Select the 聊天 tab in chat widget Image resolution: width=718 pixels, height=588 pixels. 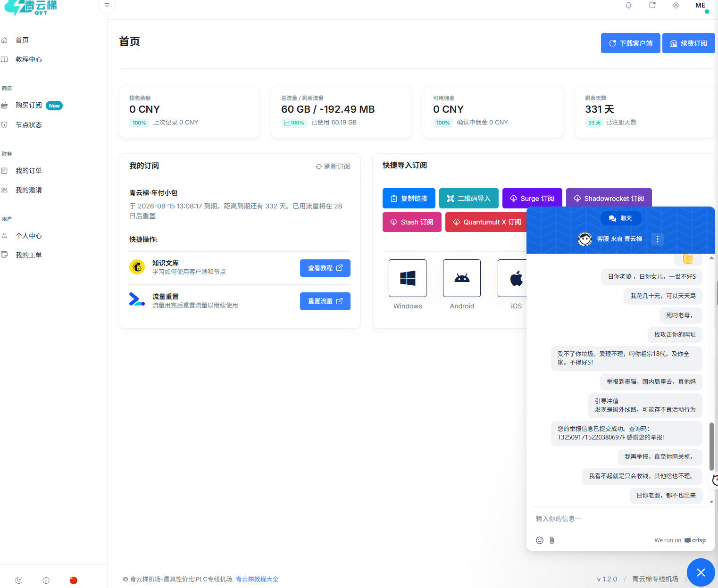tap(621, 218)
